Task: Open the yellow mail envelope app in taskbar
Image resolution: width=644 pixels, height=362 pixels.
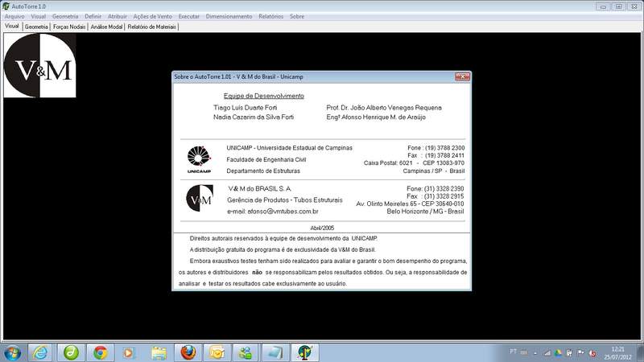Action: click(217, 352)
